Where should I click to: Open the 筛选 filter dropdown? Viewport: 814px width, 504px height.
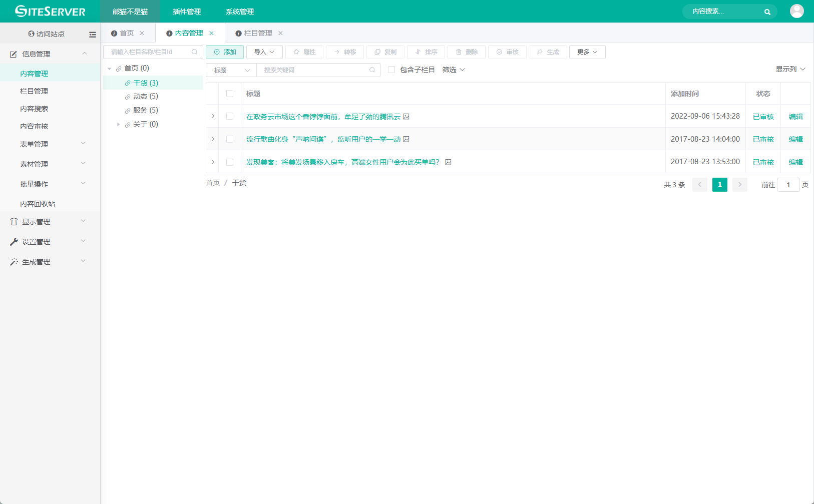(454, 70)
